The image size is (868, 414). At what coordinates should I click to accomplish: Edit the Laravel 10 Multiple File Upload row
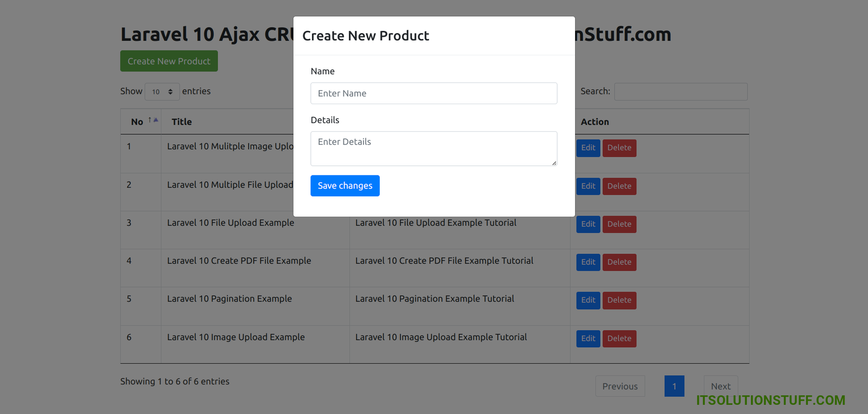588,186
